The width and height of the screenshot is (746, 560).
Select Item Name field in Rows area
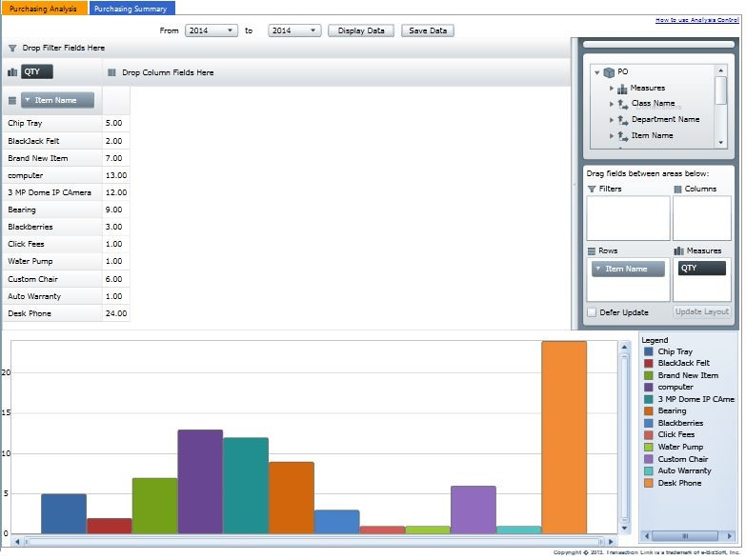(628, 269)
